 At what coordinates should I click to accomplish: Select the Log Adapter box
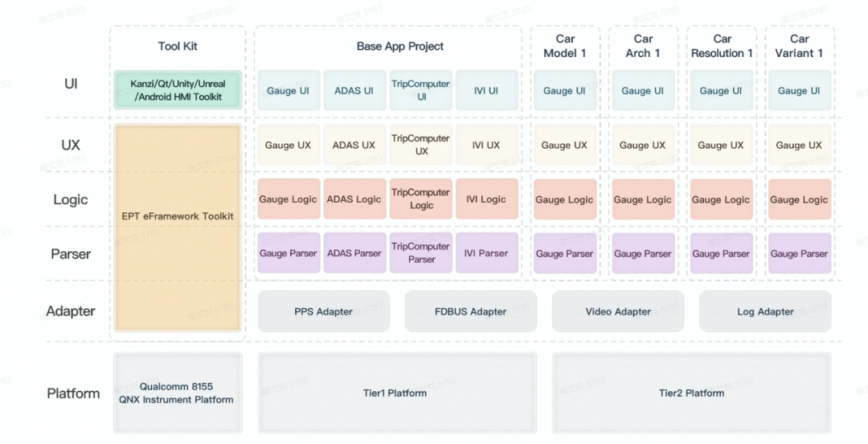point(765,311)
